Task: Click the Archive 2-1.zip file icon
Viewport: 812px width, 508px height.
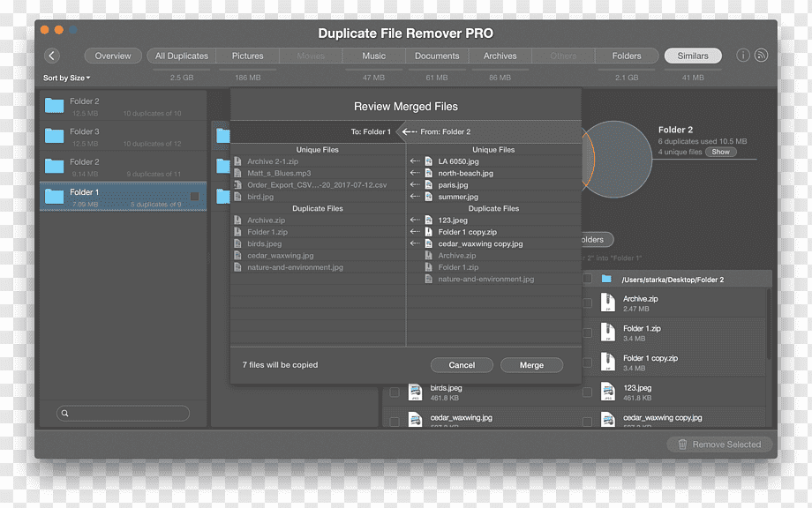Action: click(237, 161)
